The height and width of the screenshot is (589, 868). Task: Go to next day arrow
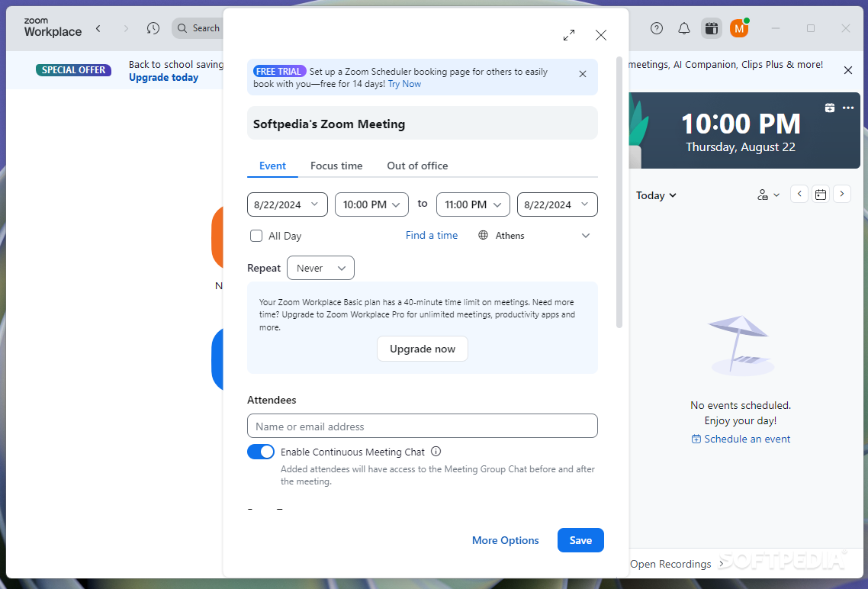click(x=842, y=194)
